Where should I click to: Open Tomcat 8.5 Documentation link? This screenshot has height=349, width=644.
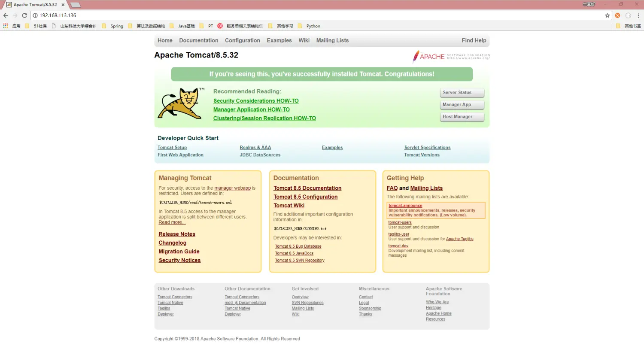[x=307, y=188]
